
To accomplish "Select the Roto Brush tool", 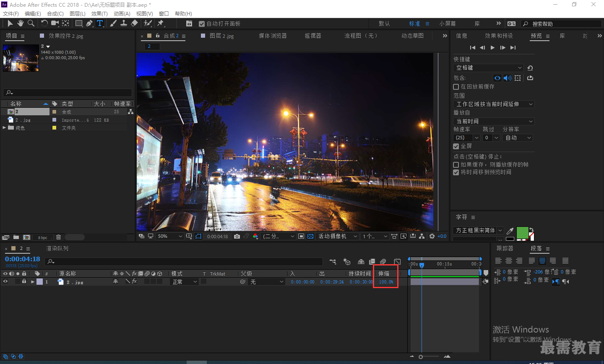I will click(x=148, y=23).
